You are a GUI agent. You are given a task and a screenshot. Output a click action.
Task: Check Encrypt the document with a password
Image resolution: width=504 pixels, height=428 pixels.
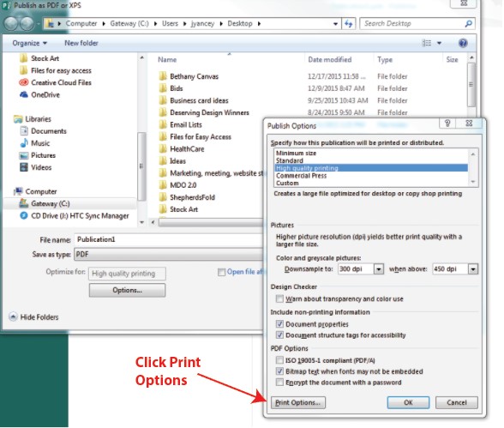(279, 383)
